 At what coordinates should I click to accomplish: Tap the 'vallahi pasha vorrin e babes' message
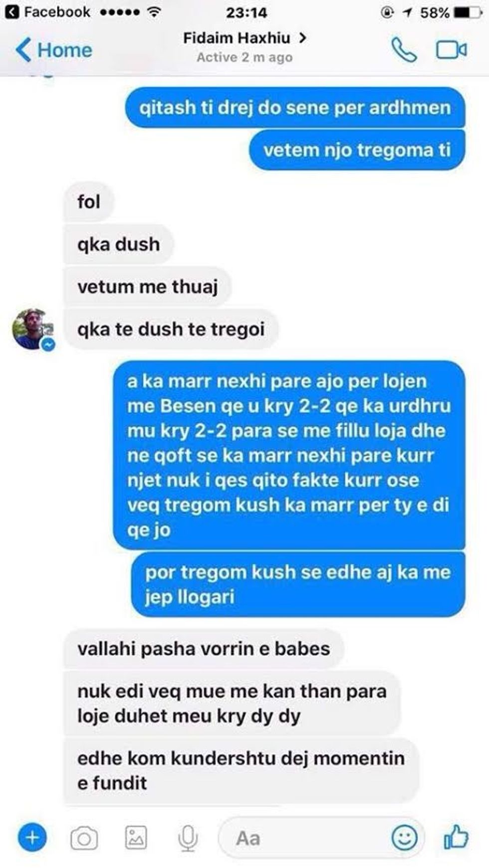204,649
